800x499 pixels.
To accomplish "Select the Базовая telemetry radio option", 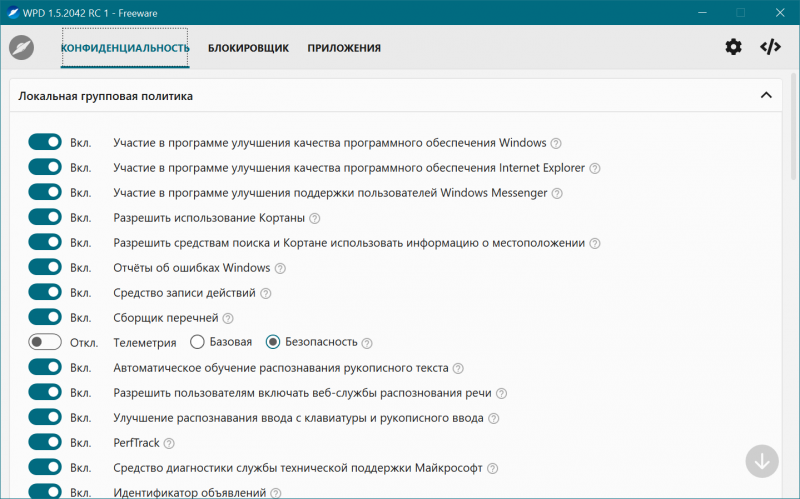I will [197, 342].
